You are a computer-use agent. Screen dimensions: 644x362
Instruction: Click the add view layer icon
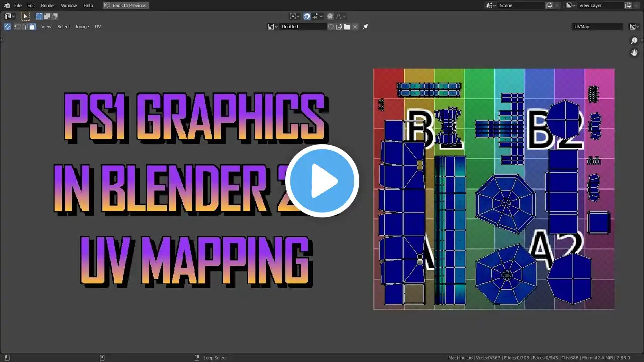tap(628, 5)
